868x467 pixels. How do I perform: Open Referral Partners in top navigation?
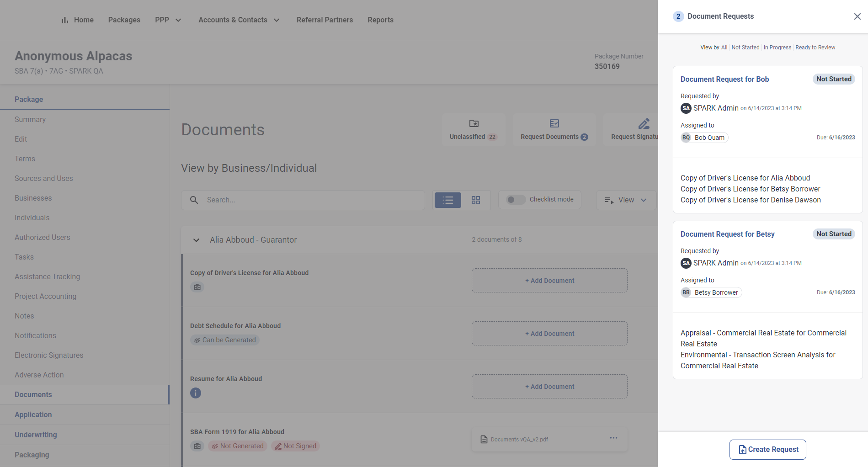pos(325,20)
